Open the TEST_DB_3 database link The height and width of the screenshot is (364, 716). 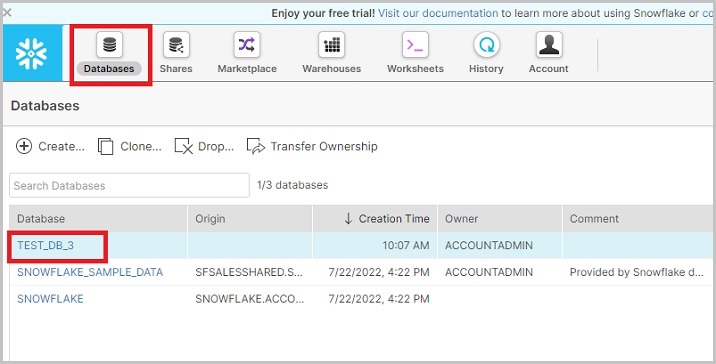[46, 245]
